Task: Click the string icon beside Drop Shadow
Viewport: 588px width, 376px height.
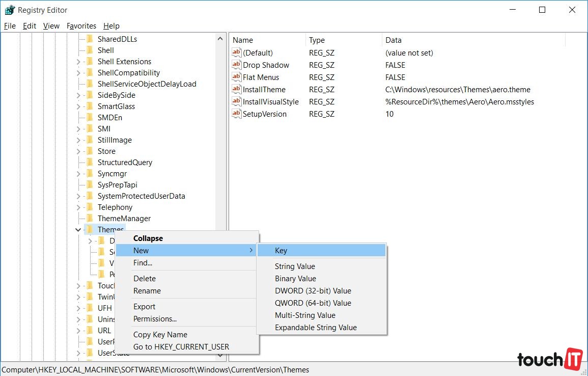Action: 236,65
